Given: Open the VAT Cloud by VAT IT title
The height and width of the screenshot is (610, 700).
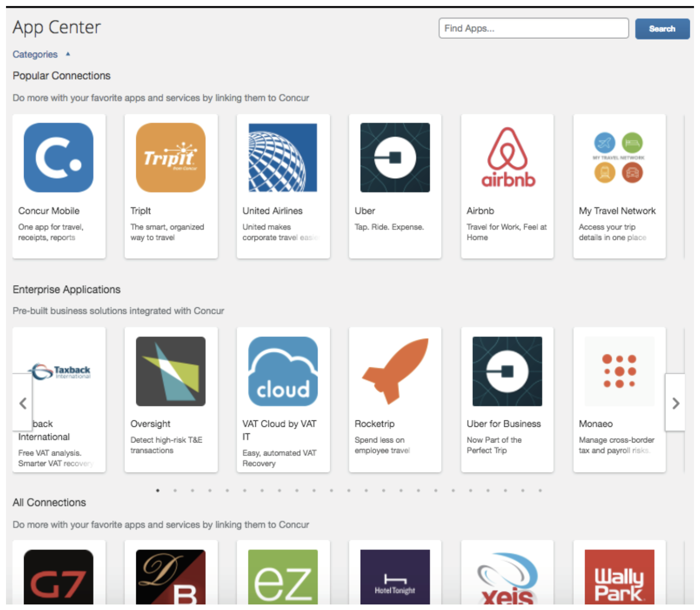Looking at the screenshot, I should point(279,430).
